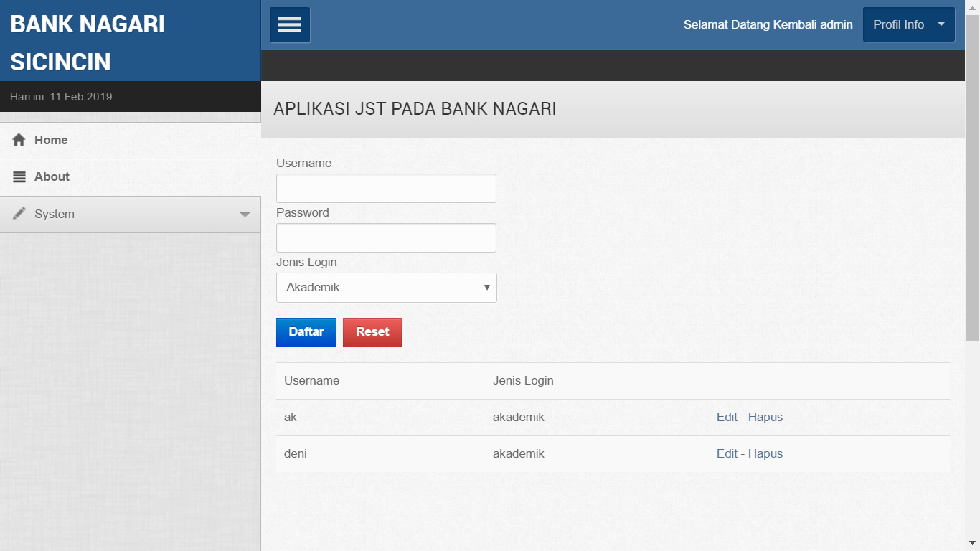The width and height of the screenshot is (980, 551).
Task: Click the Jenis Login column header
Action: 523,381
